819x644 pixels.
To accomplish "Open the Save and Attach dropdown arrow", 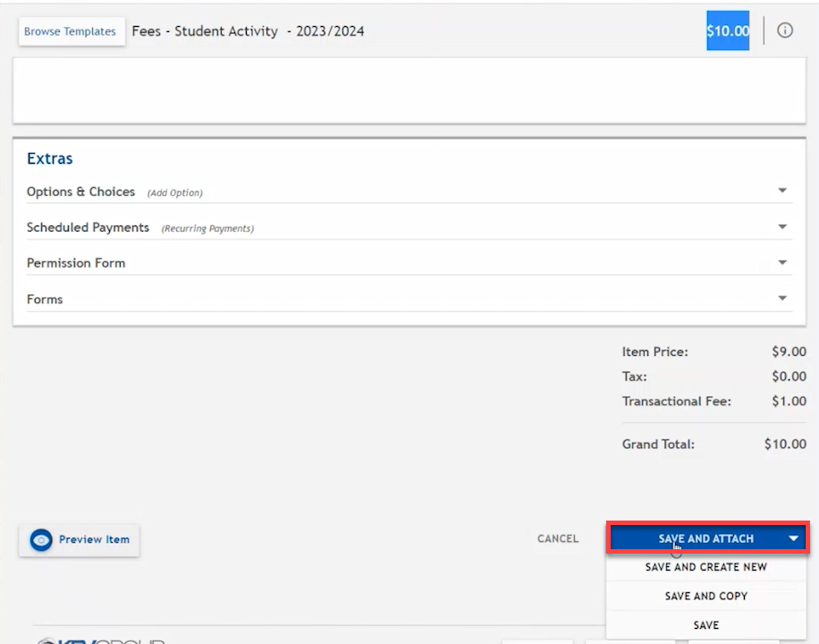I will [793, 538].
